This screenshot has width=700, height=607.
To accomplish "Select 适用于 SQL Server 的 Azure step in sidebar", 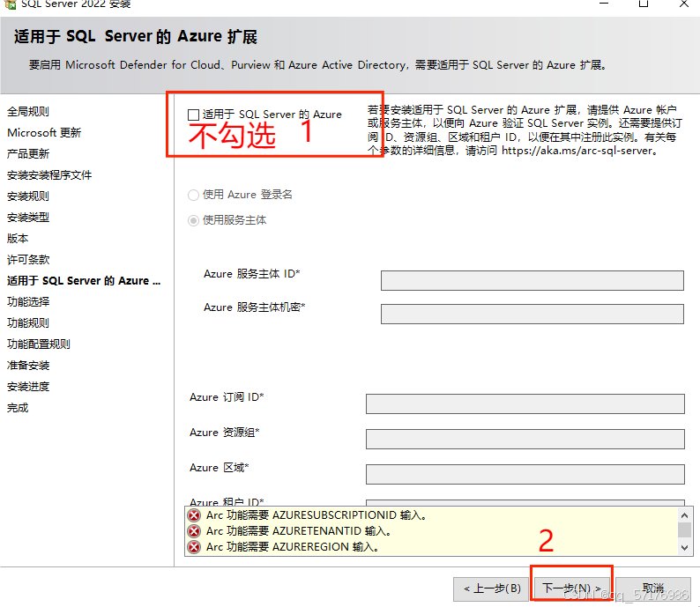I will (x=84, y=280).
